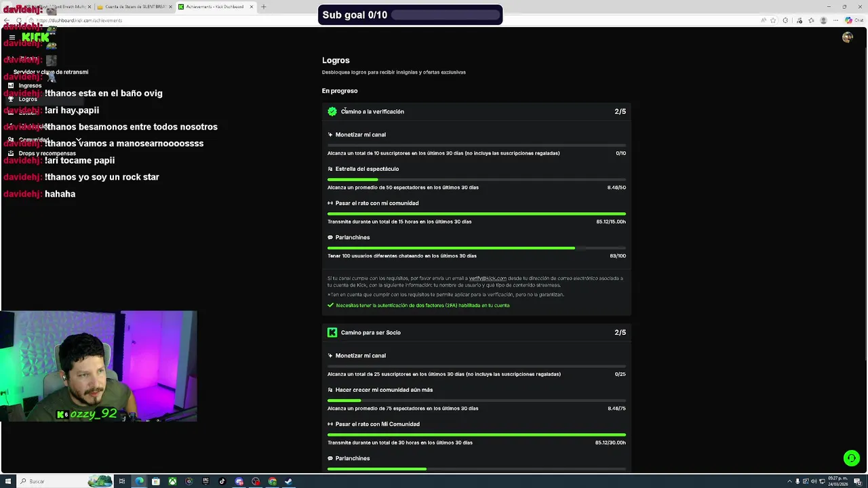The width and height of the screenshot is (868, 488).
Task: Open the green help chat bubble button
Action: click(x=851, y=458)
